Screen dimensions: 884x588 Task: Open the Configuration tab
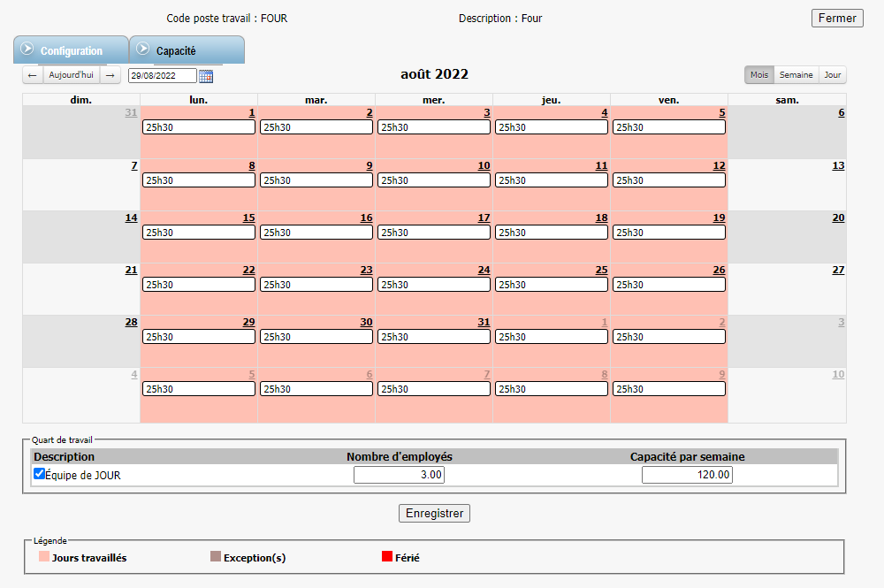[x=72, y=51]
